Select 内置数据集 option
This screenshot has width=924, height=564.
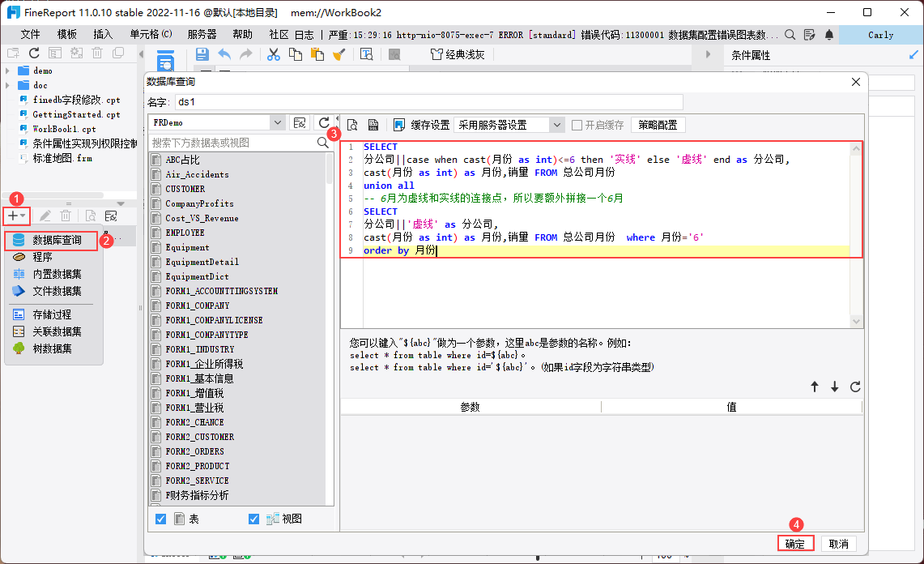tap(57, 275)
